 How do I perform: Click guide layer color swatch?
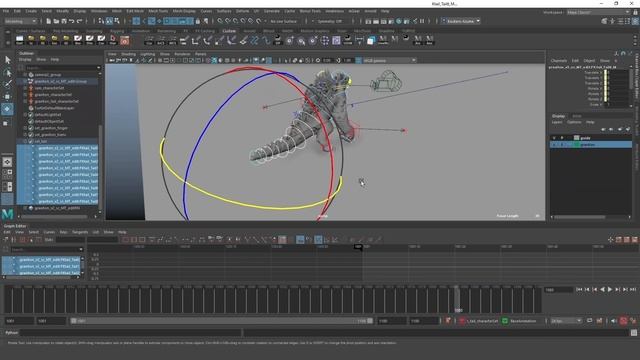point(577,138)
